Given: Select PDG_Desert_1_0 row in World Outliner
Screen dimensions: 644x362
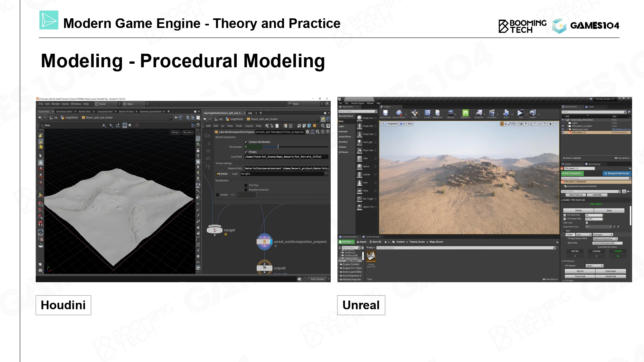Looking at the screenshot, I should tap(596, 133).
